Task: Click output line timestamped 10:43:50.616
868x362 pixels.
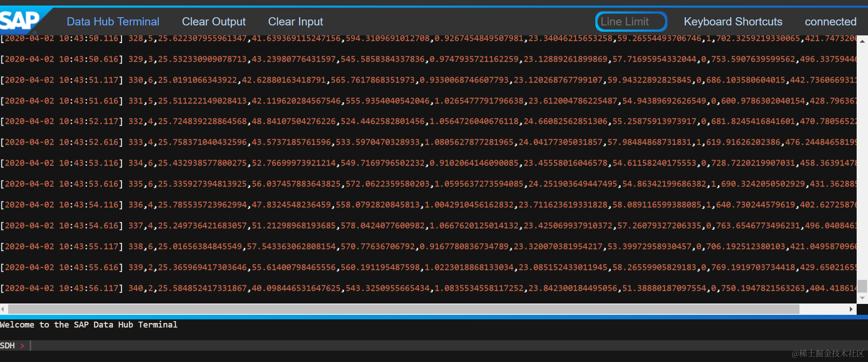Action: click(x=428, y=59)
